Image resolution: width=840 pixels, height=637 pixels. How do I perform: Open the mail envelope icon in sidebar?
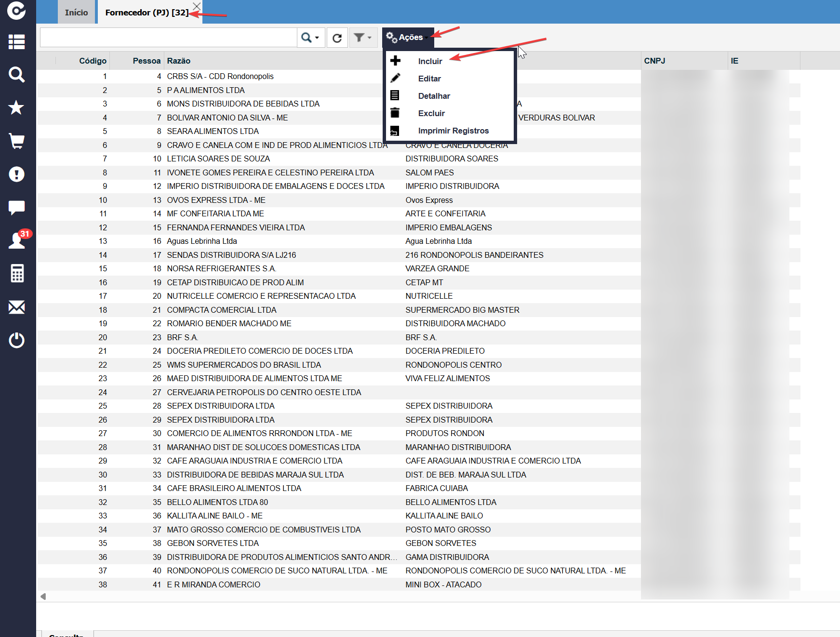click(17, 307)
